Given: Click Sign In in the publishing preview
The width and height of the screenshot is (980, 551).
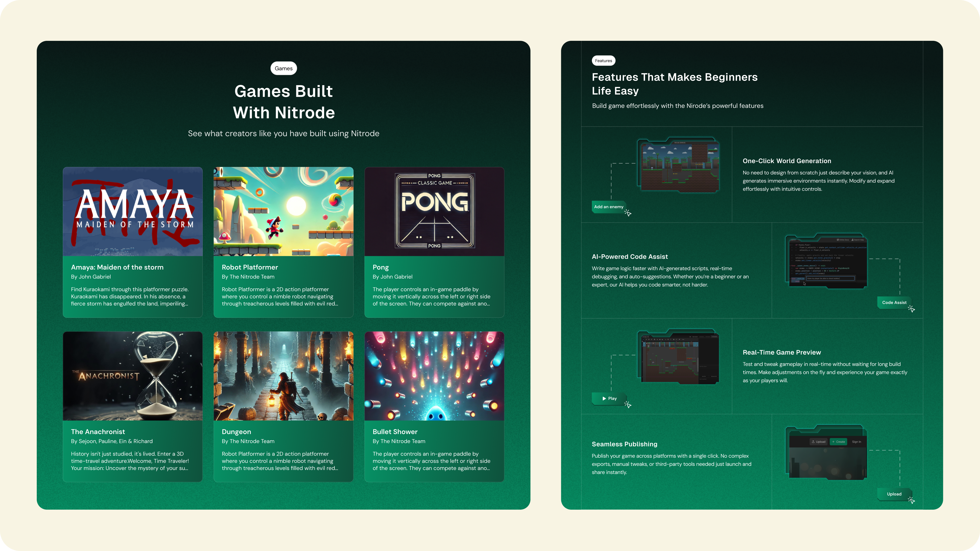Looking at the screenshot, I should tap(856, 442).
